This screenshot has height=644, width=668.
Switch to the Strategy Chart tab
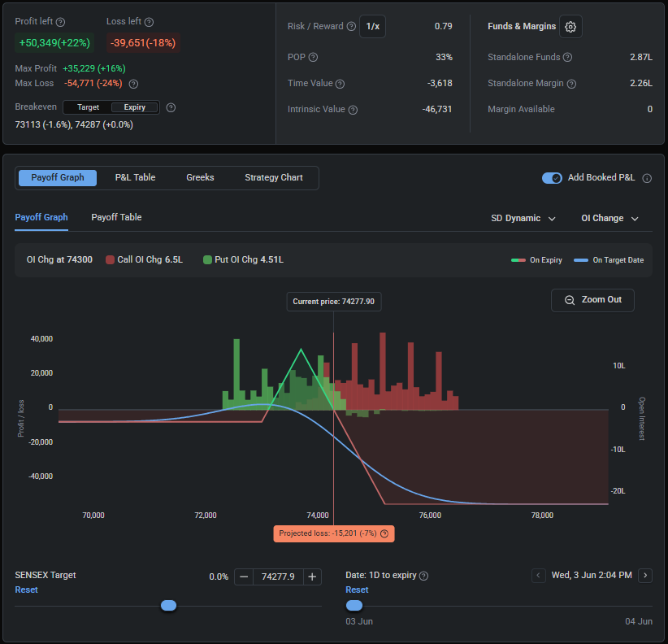click(274, 178)
